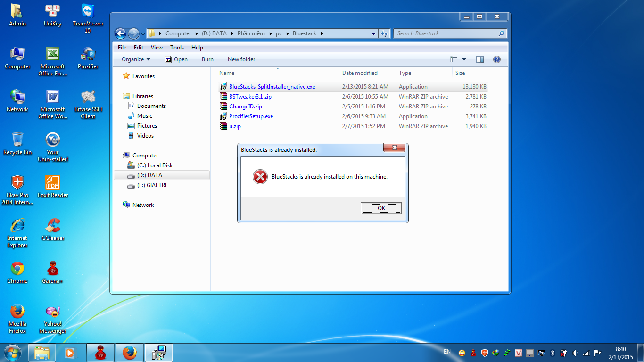Open the File menu

[x=122, y=48]
